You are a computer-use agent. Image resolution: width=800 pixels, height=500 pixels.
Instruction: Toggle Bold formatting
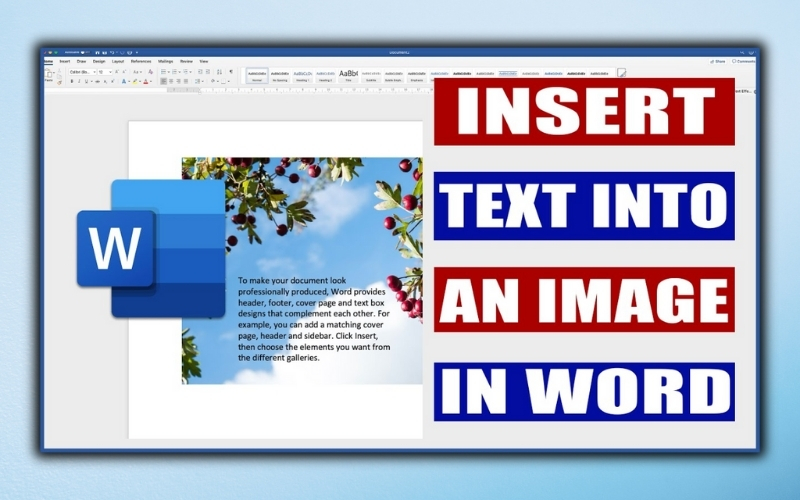pos(72,81)
